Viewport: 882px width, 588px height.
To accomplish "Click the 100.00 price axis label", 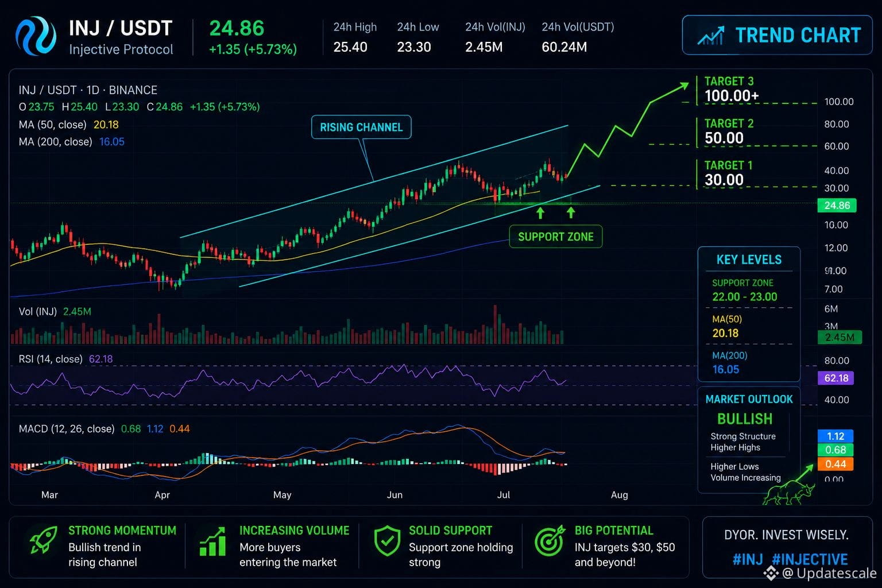I will (x=839, y=102).
